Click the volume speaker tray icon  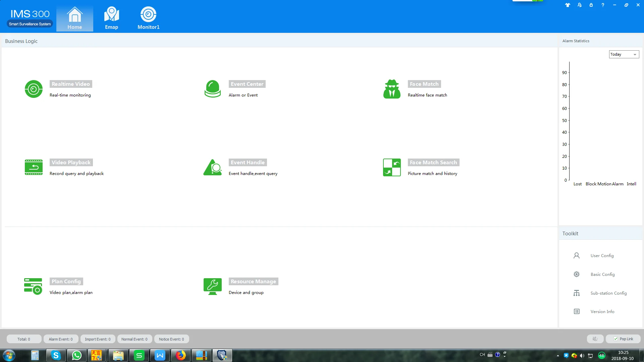click(582, 356)
